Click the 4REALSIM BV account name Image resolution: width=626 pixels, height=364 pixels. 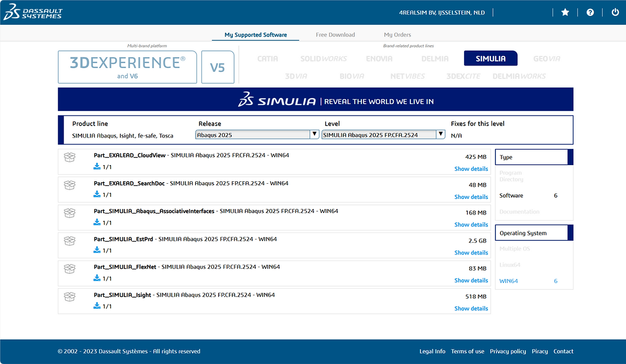(x=442, y=13)
